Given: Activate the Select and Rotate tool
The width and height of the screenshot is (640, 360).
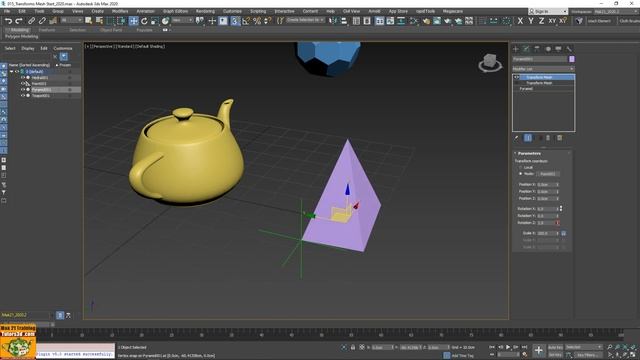Looking at the screenshot, I should coord(144,21).
